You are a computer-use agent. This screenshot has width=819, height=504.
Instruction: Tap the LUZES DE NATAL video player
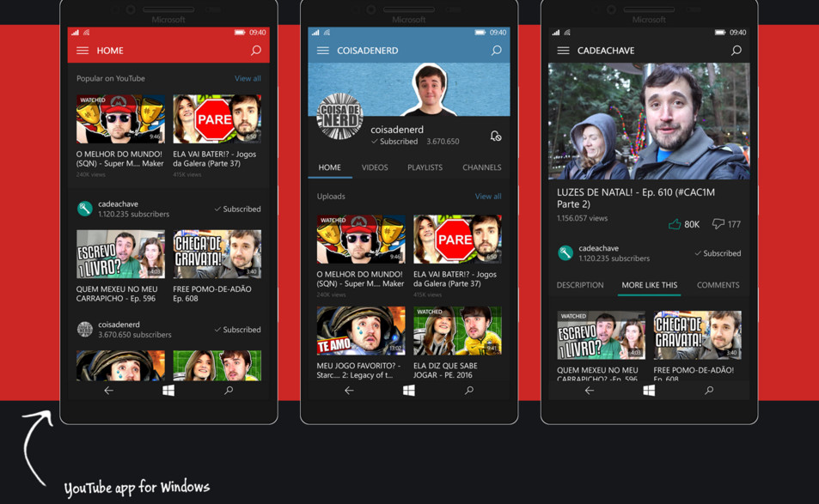649,121
